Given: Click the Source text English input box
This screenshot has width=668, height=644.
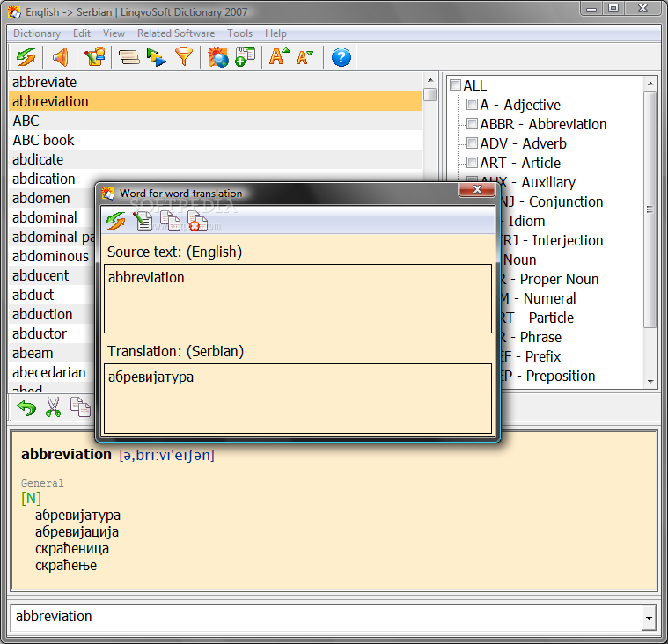Looking at the screenshot, I should (x=297, y=298).
